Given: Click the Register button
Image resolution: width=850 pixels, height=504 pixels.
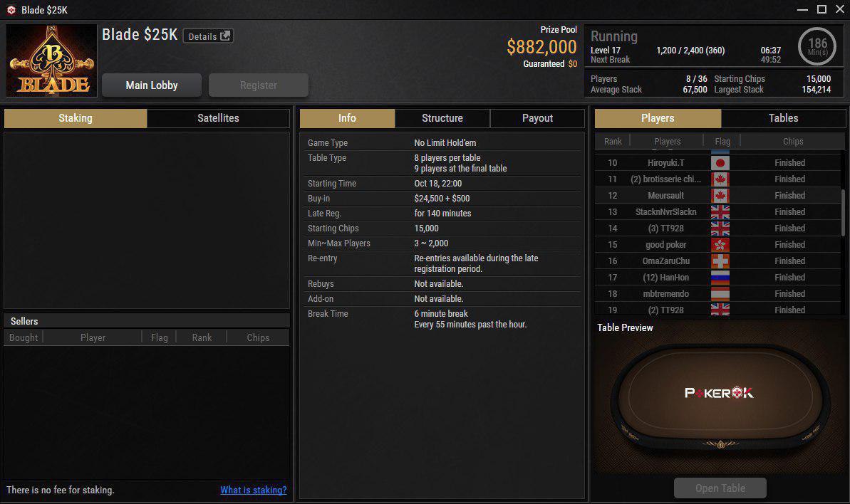Looking at the screenshot, I should click(x=259, y=85).
